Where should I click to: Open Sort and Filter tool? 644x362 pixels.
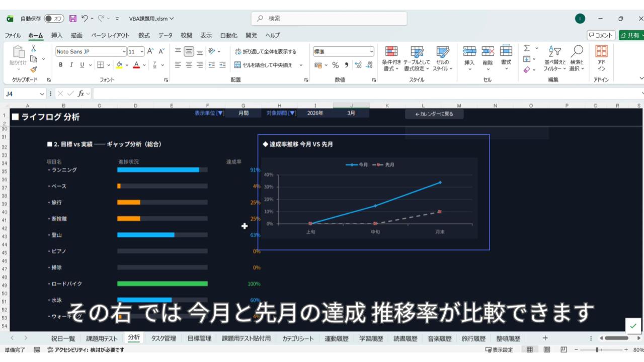pos(554,58)
